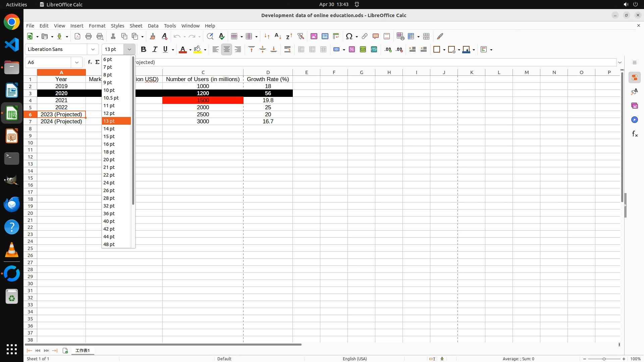
Task: Click the Sort Ascending icon
Action: pyautogui.click(x=278, y=36)
